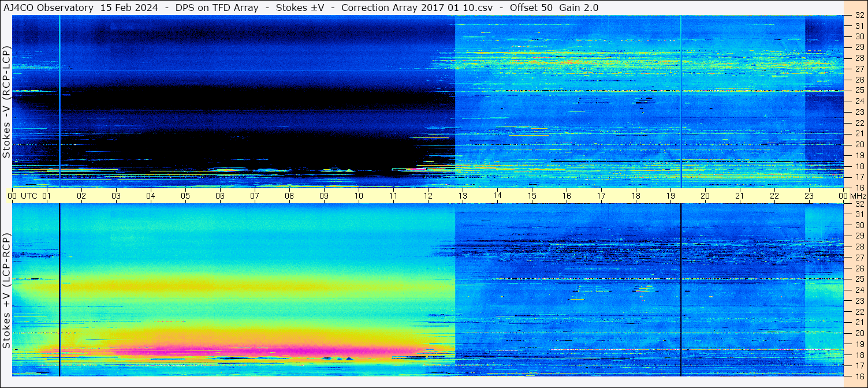Select hour "19" on the UTC time axis

pos(670,196)
